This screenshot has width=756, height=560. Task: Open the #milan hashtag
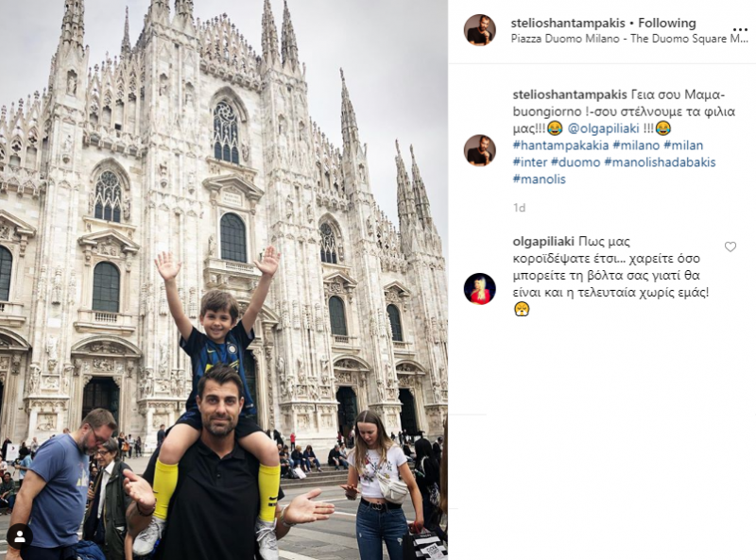pos(683,145)
